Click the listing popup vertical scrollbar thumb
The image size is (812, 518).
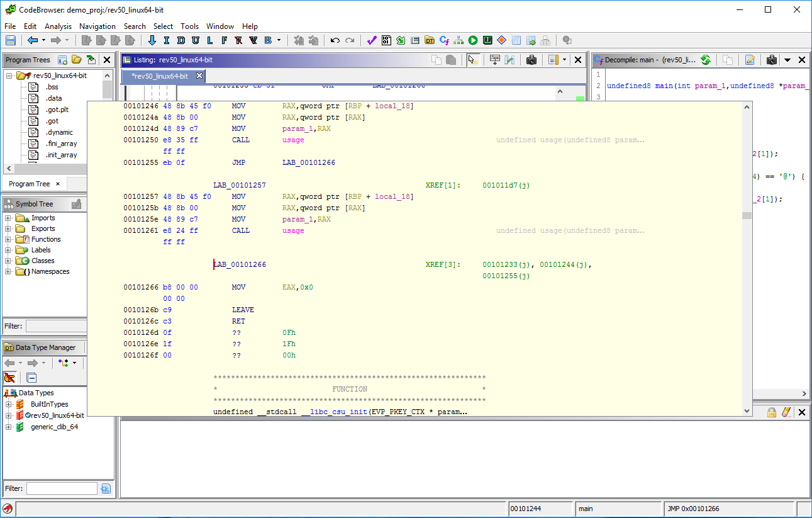click(747, 215)
